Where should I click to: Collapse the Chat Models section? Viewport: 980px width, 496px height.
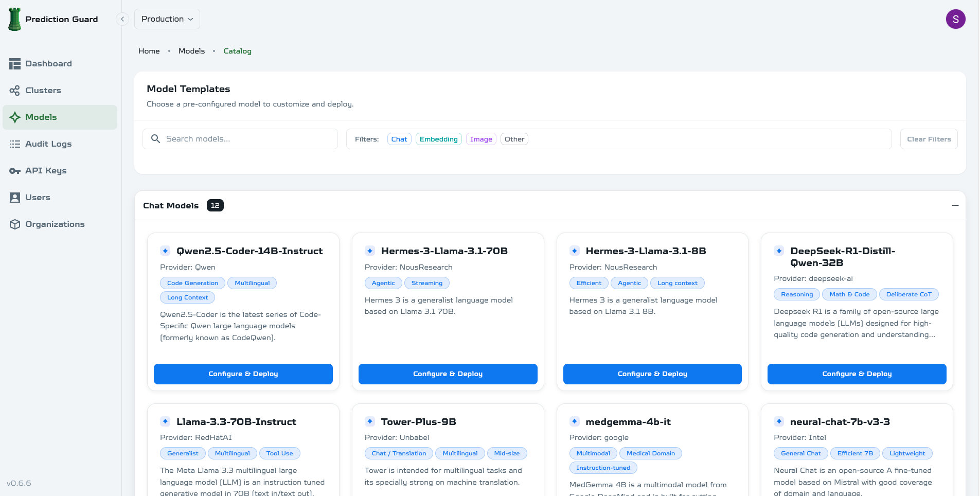coord(954,205)
